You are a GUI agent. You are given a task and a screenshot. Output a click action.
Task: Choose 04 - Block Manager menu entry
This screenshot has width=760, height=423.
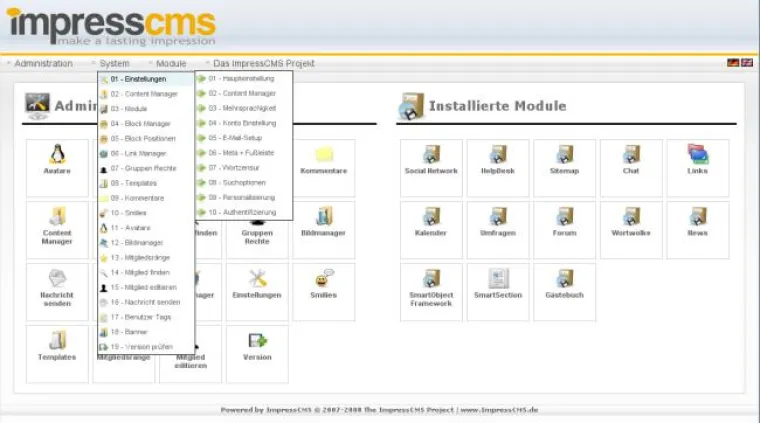pos(140,123)
